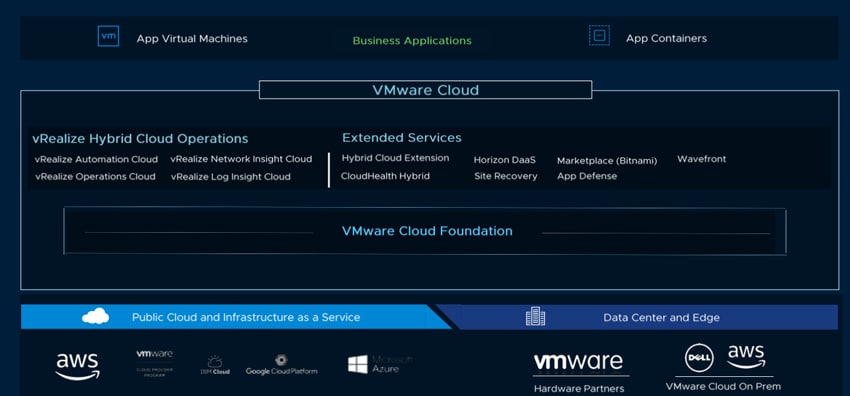Click the vm App Virtual Machines icon
The height and width of the screenshot is (396, 850).
[x=108, y=36]
